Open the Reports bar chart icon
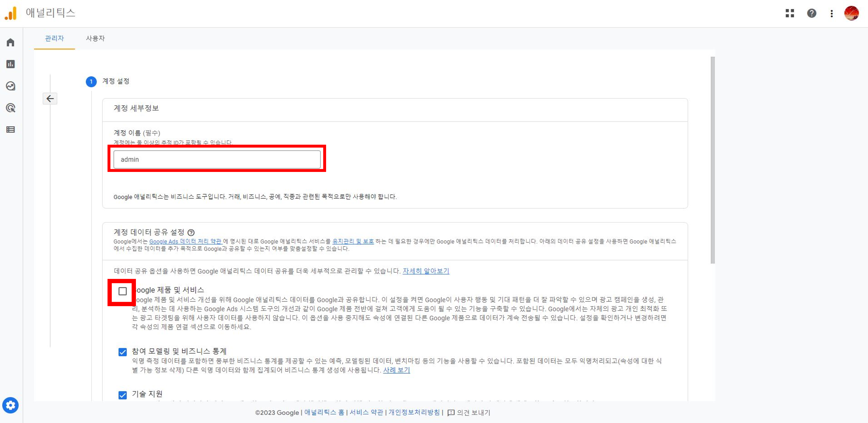 10,64
